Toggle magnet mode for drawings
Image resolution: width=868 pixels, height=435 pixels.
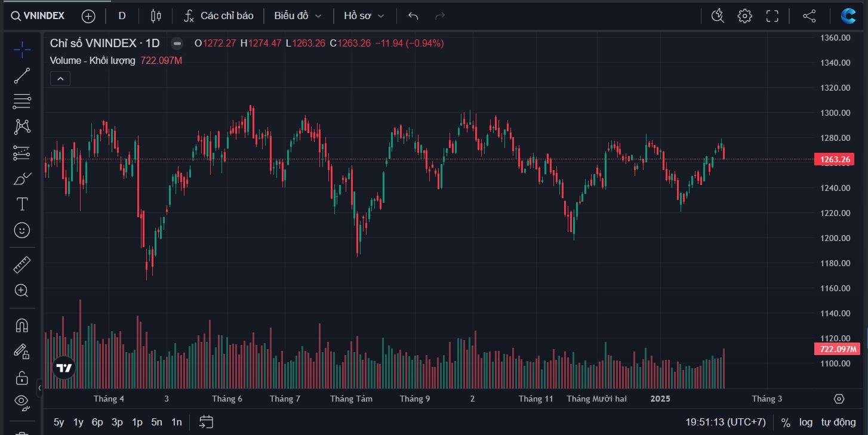(x=22, y=325)
